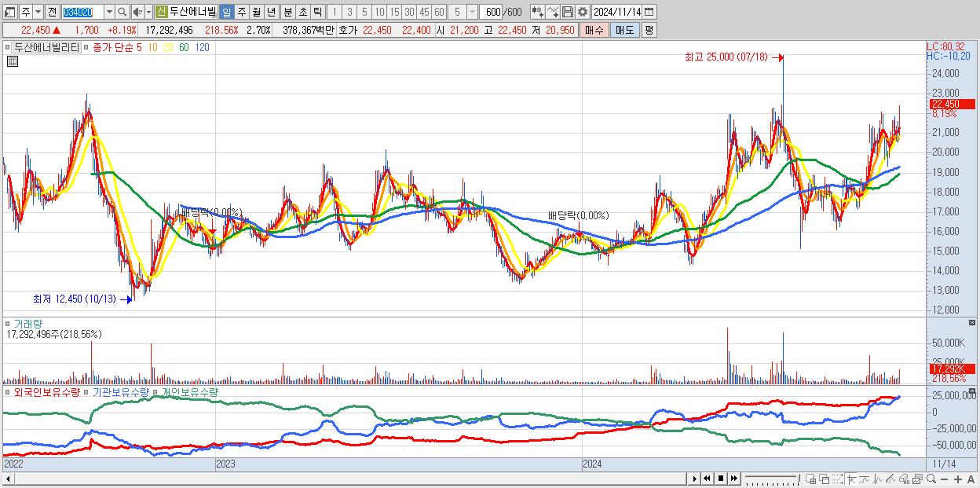Screen dimensions: 980x488
Task: Click rewind on chart replay controls
Action: 707,479
